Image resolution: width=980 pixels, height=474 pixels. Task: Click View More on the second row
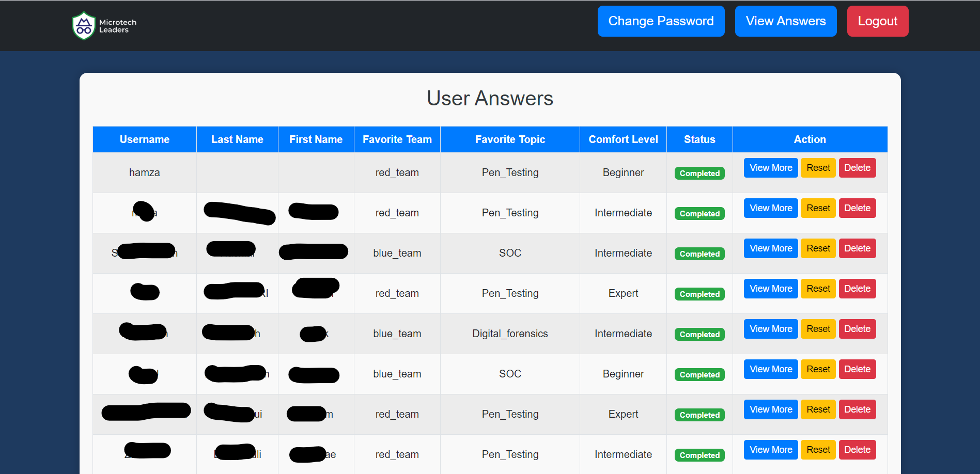pos(770,208)
